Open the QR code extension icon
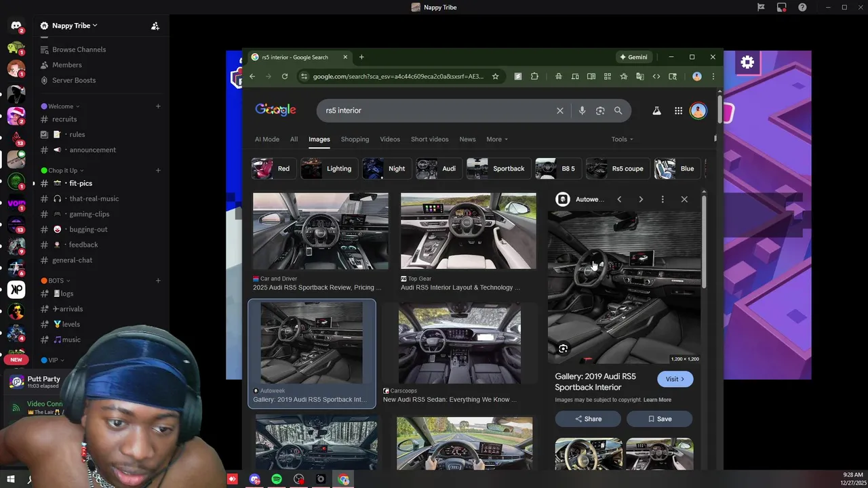 tap(608, 77)
